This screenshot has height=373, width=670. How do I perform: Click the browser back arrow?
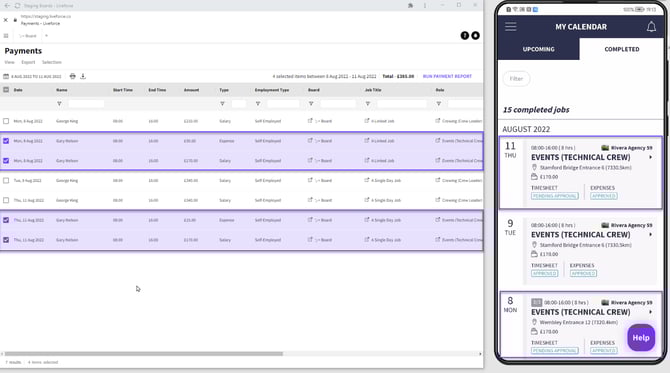click(7, 6)
